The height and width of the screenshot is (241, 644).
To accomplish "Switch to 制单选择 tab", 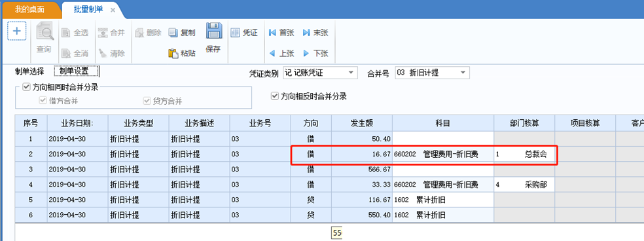I will (x=29, y=71).
